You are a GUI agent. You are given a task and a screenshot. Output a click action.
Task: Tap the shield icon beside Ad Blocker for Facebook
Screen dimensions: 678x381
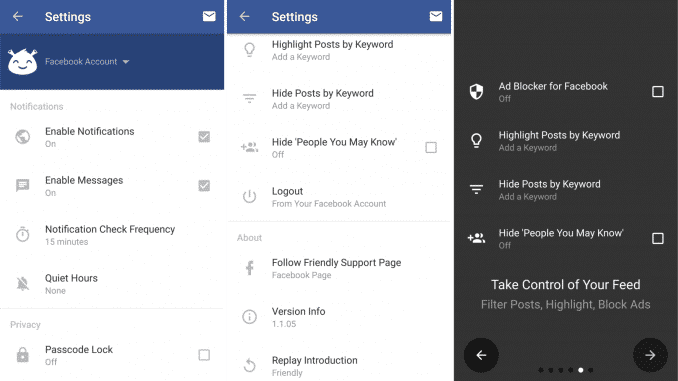476,92
